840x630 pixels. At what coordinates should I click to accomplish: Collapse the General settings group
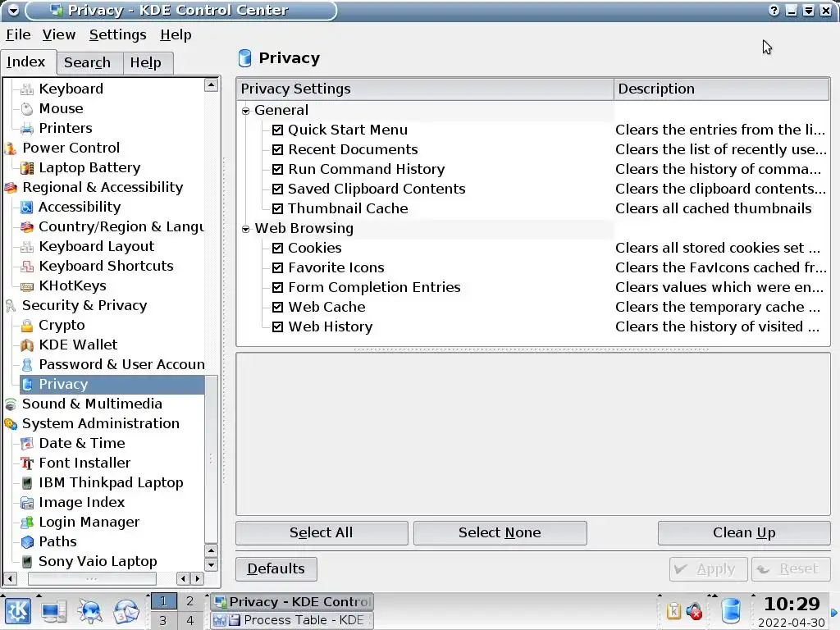click(246, 111)
